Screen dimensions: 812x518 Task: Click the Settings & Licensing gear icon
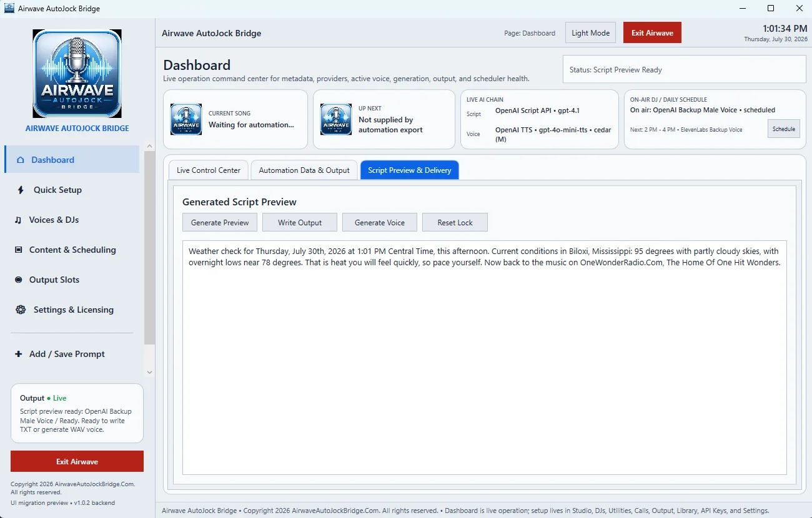[x=21, y=310]
